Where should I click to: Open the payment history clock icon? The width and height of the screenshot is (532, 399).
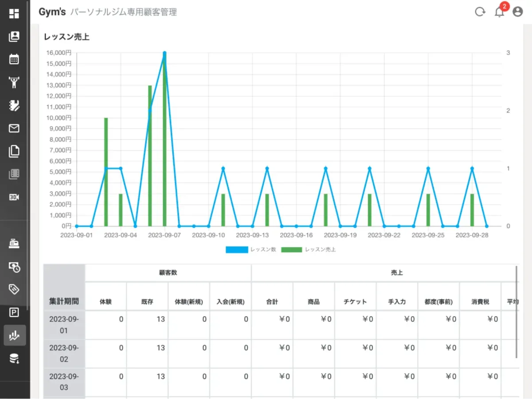point(14,266)
